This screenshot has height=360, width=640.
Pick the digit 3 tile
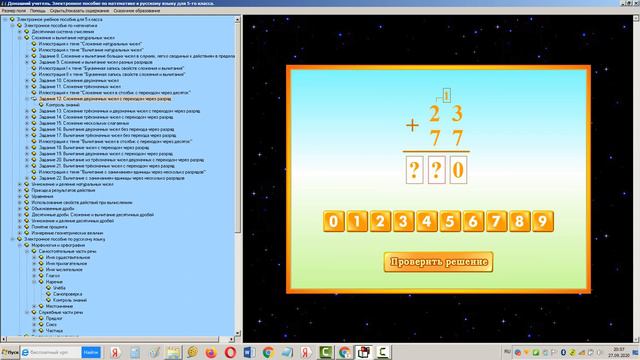tap(403, 221)
